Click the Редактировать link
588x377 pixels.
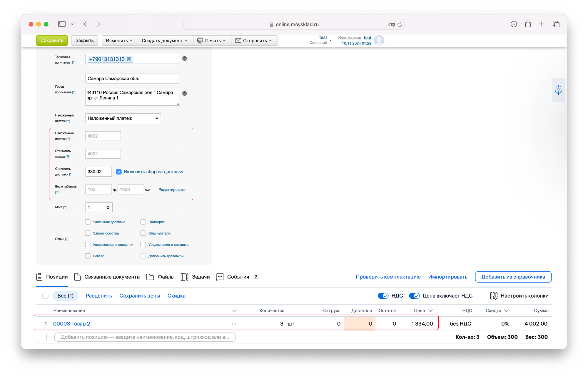(x=172, y=190)
